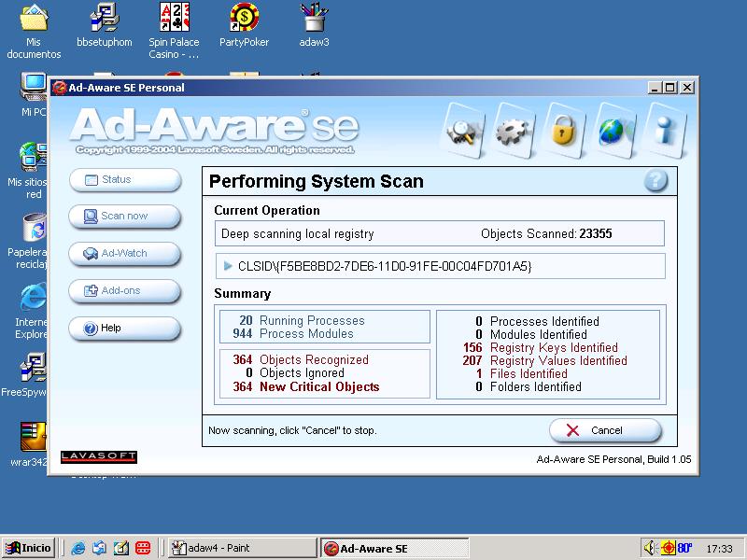Click the "Process Modules" summary line
This screenshot has height=560, width=747.
(x=292, y=333)
